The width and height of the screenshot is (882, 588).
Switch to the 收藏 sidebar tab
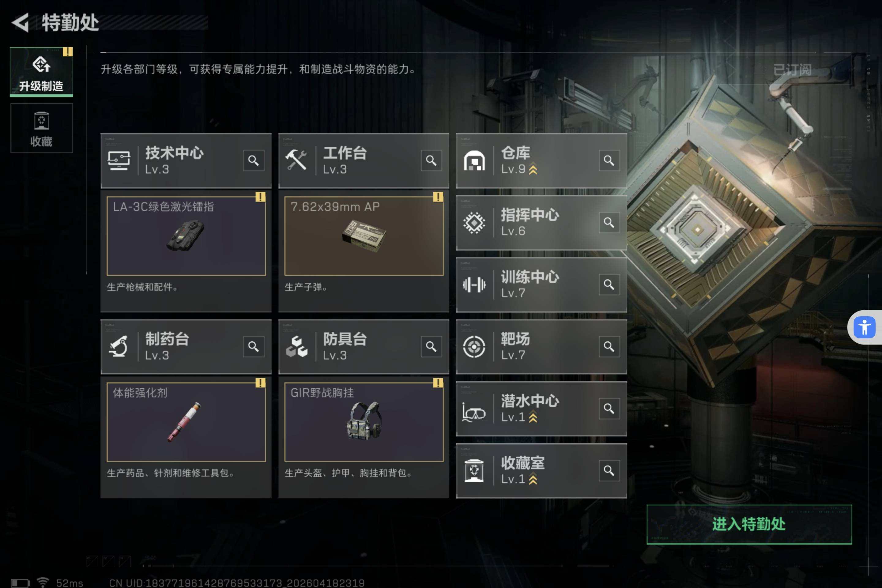click(x=41, y=128)
